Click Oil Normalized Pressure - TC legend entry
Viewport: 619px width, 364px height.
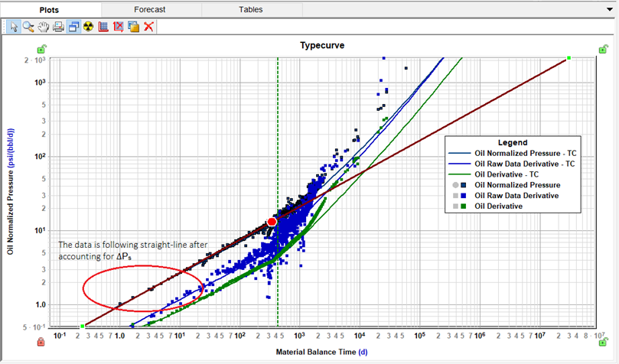point(513,153)
